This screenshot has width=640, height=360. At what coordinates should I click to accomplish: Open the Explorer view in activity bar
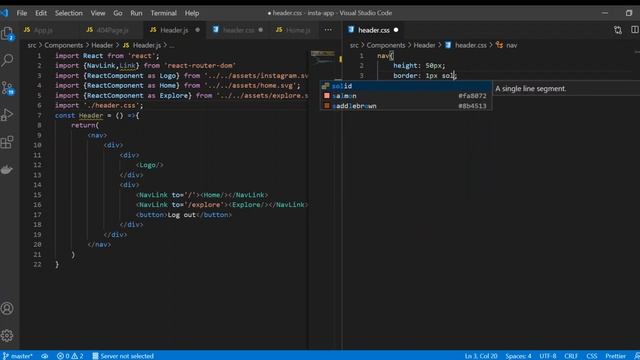7,33
